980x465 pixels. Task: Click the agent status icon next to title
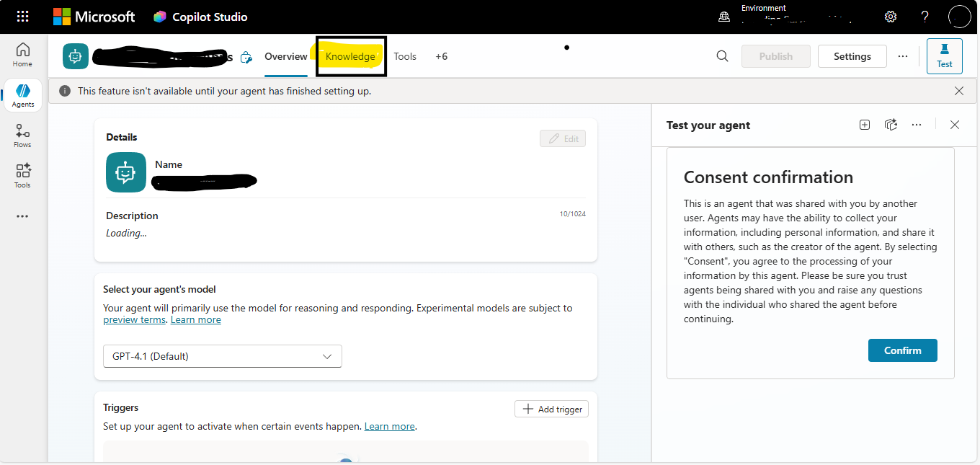pyautogui.click(x=246, y=57)
